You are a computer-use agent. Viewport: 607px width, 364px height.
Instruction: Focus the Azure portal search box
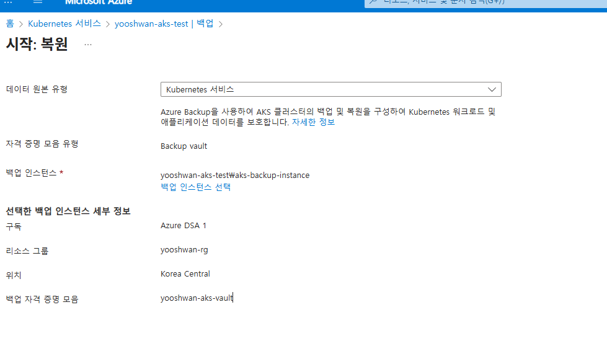tap(486, 2)
